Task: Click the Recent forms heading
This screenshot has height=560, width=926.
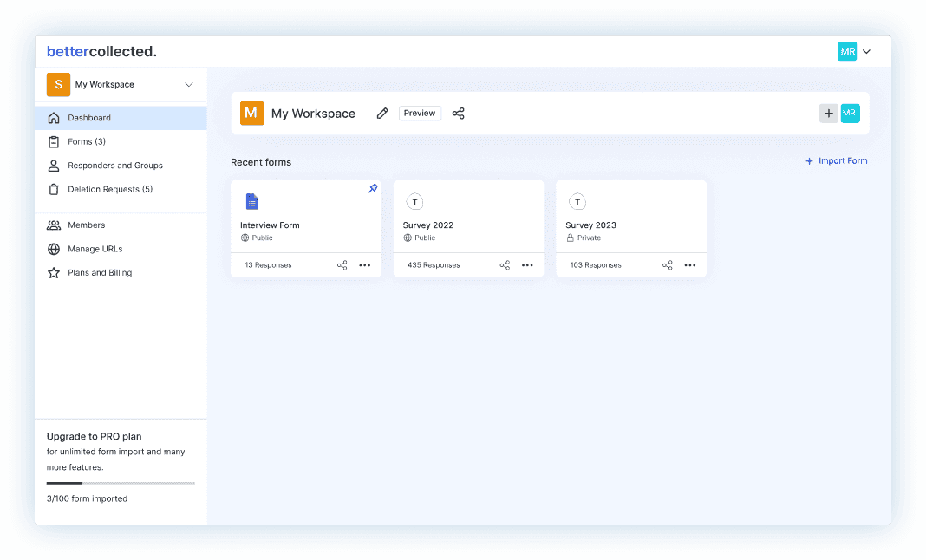Action: (x=261, y=162)
